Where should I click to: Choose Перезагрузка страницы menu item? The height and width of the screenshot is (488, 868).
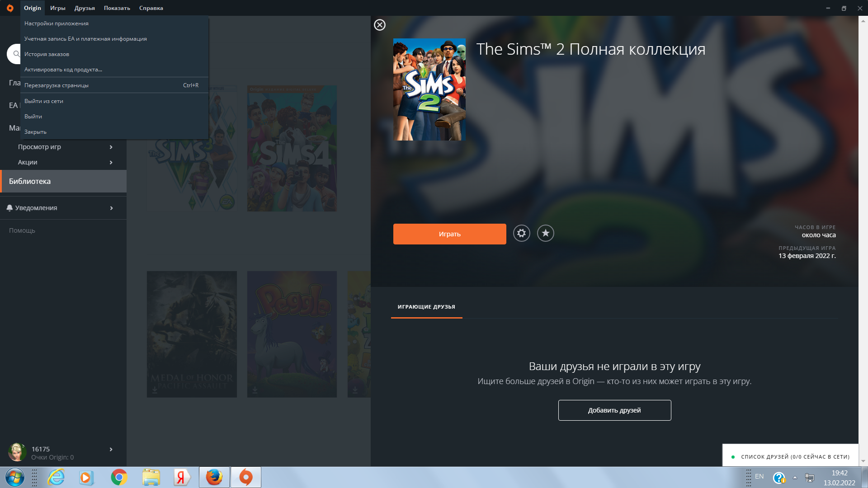114,85
